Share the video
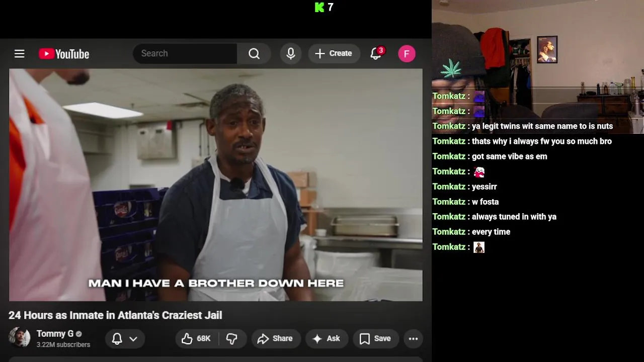Viewport: 644px width, 362px height. click(275, 339)
